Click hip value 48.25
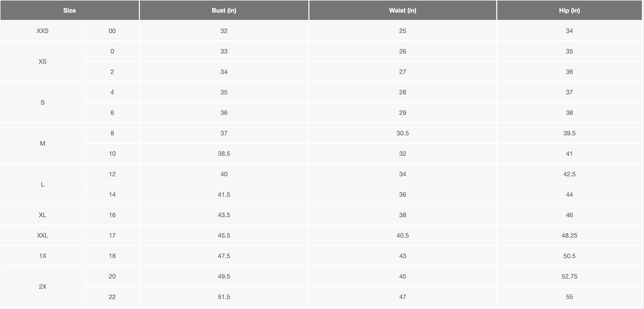 point(569,235)
